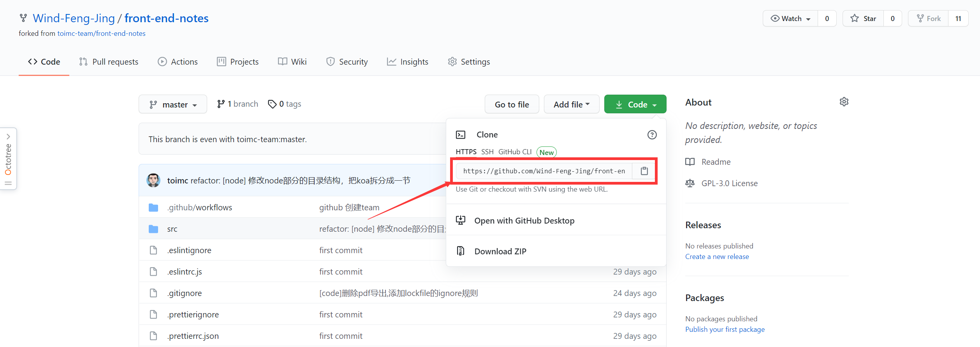The image size is (980, 347).
Task: Switch to the Projects tab
Action: point(238,62)
